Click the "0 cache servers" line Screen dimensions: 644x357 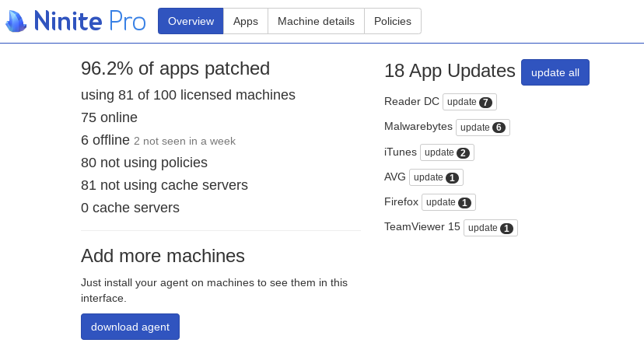[x=130, y=208]
